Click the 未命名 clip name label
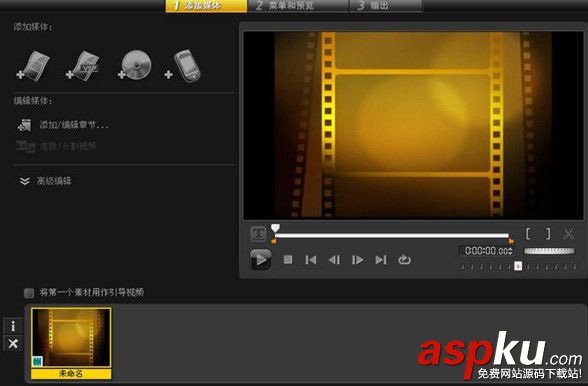 pyautogui.click(x=71, y=374)
